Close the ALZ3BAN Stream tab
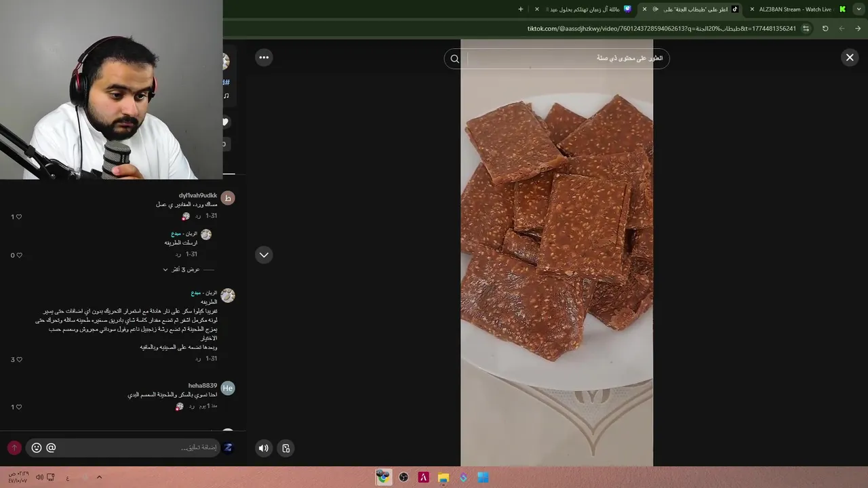Image resolution: width=868 pixels, height=488 pixels. 752,9
